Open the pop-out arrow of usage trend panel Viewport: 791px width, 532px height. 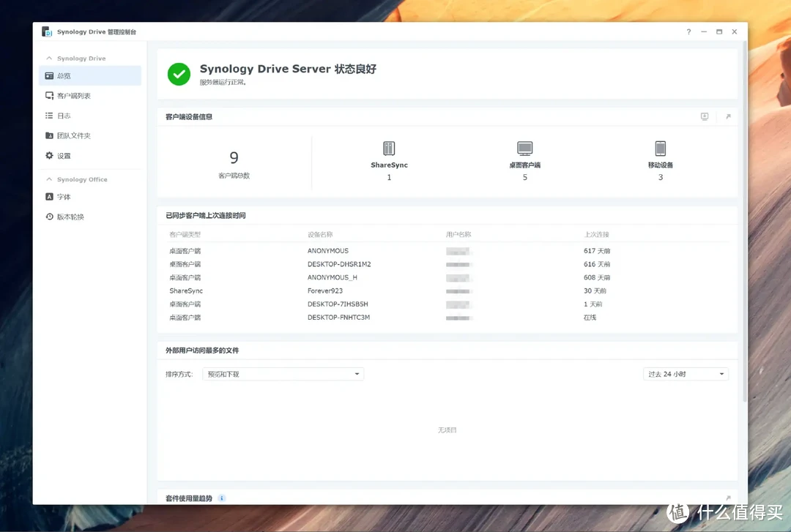tap(728, 498)
